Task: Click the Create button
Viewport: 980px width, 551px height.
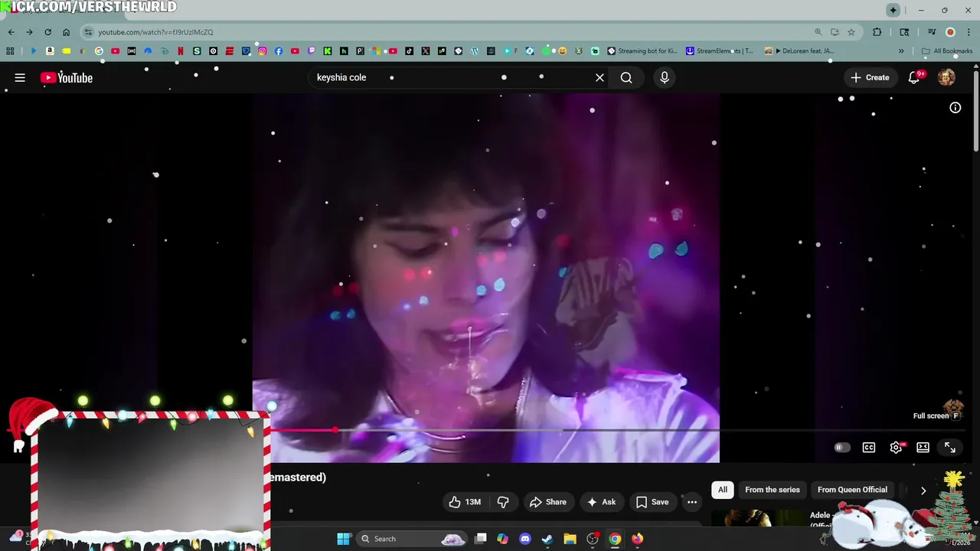Action: click(870, 77)
